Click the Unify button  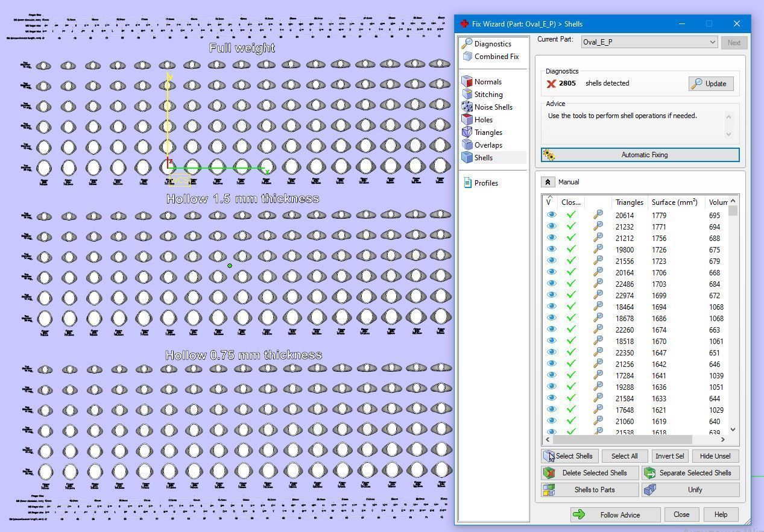691,490
